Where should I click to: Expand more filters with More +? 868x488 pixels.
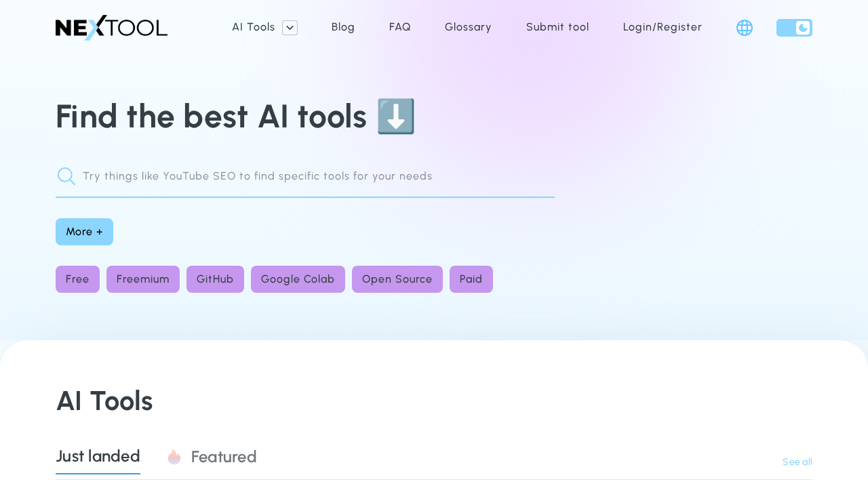click(84, 231)
